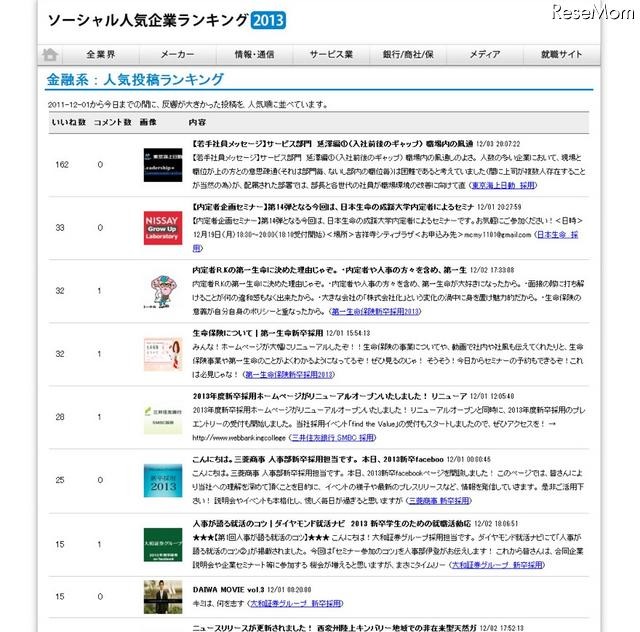The height and width of the screenshot is (632, 640).
Task: Open post title ニュースリリースが更新されました
Action: coord(334,628)
